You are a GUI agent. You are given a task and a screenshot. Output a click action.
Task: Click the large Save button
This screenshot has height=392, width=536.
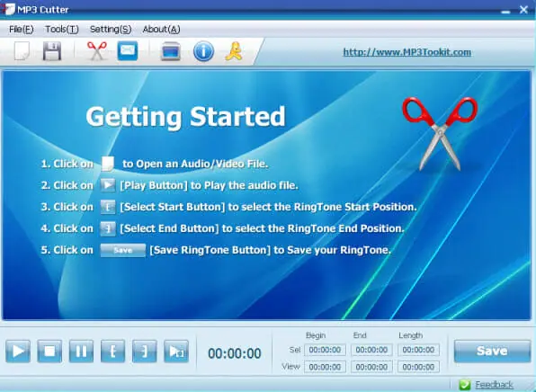(492, 351)
